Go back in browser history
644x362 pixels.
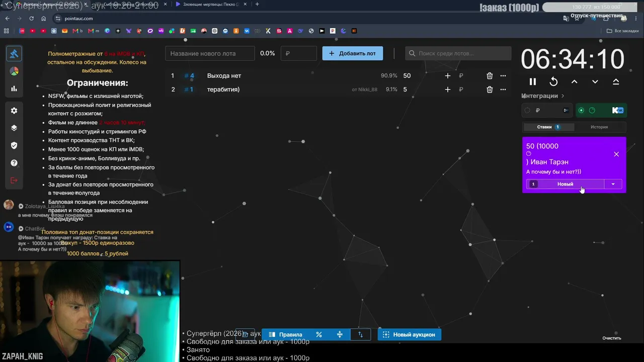pyautogui.click(x=8, y=19)
